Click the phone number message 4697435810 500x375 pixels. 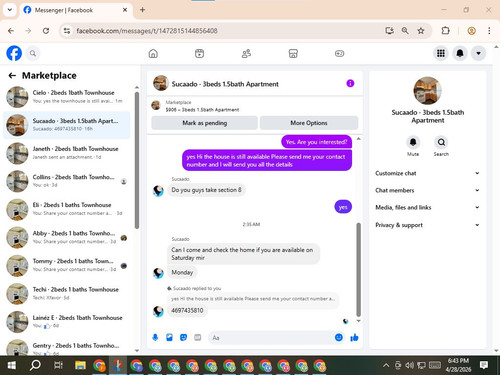coord(187,310)
